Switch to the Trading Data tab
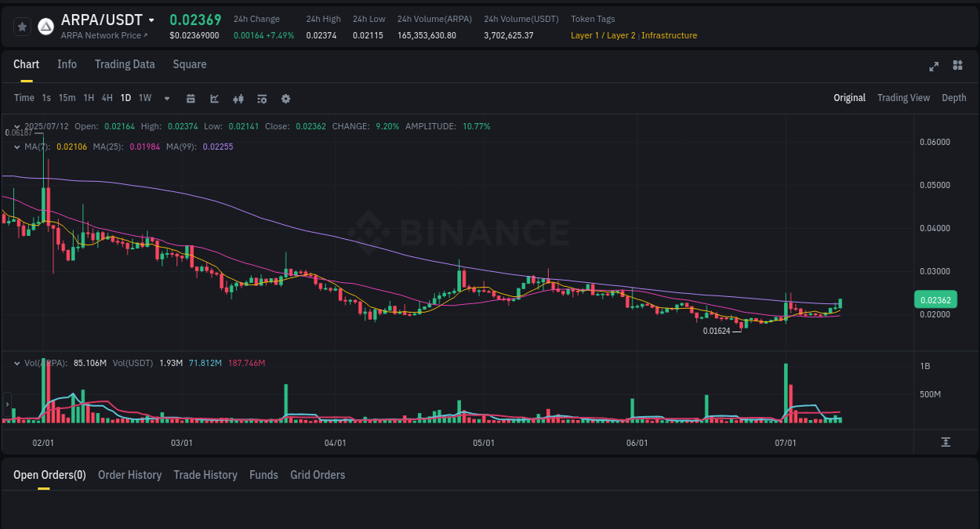This screenshot has height=529, width=980. [x=125, y=64]
